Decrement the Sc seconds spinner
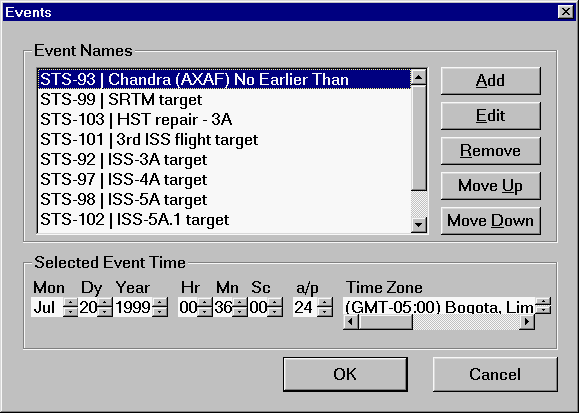579x413 pixels. (x=275, y=312)
